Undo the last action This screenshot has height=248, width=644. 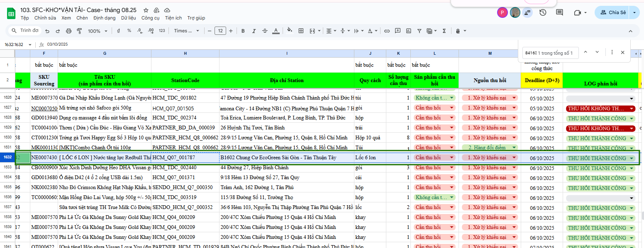pyautogui.click(x=47, y=31)
